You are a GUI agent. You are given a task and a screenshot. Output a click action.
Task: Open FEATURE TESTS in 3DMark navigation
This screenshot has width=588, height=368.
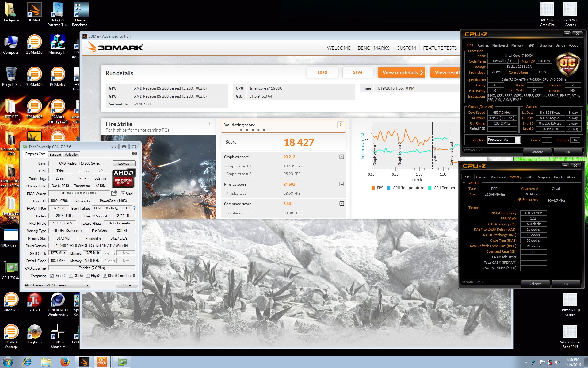(440, 48)
